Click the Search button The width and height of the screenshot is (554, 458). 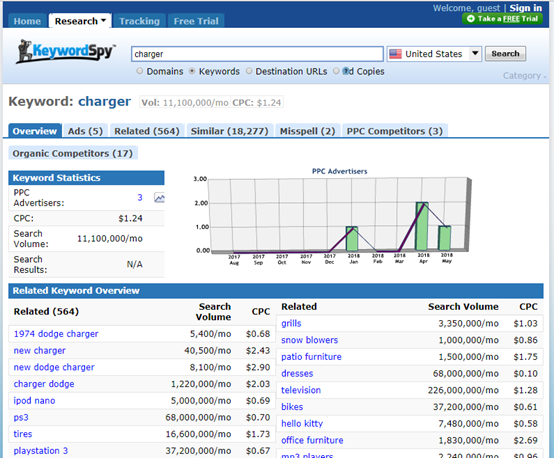(505, 54)
